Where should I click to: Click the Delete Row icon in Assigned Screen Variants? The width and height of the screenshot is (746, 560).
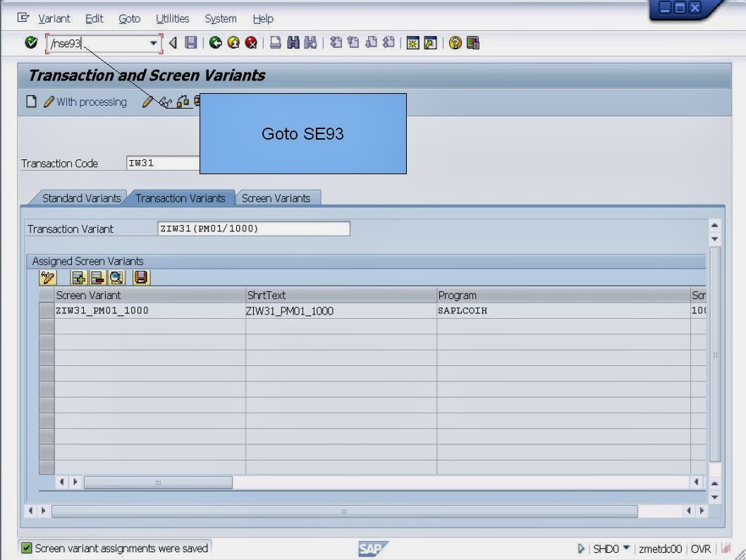click(97, 278)
